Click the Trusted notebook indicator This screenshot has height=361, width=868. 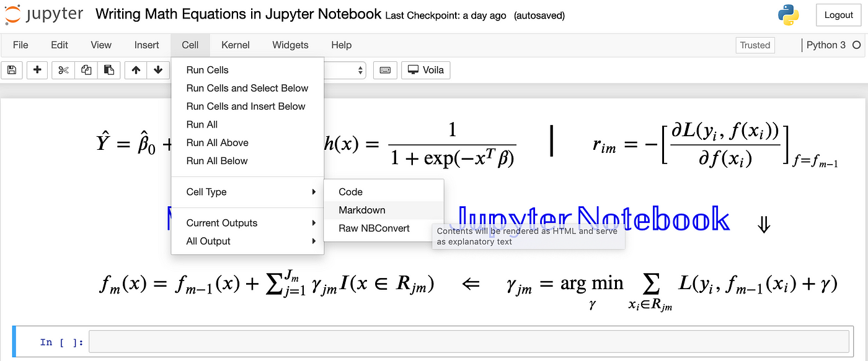[755, 45]
